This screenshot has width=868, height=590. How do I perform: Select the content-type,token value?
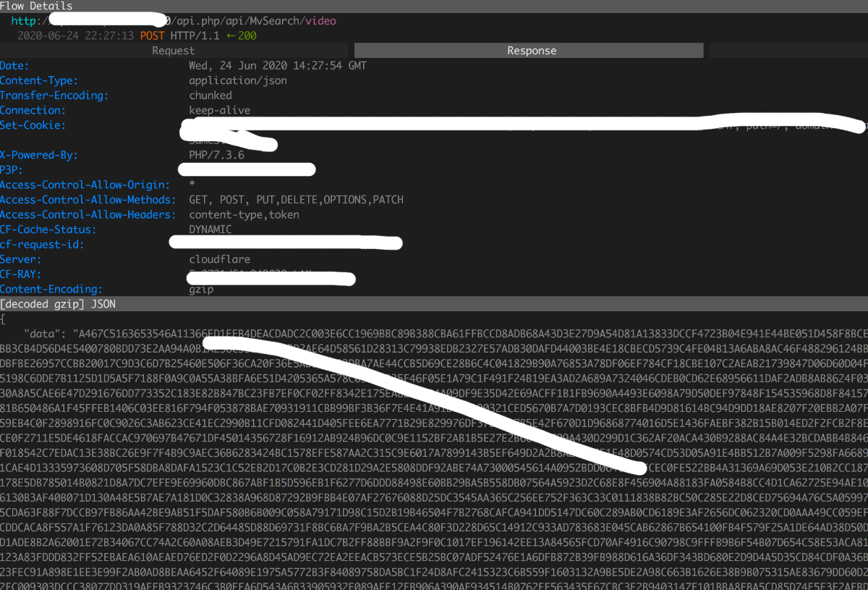coord(244,214)
